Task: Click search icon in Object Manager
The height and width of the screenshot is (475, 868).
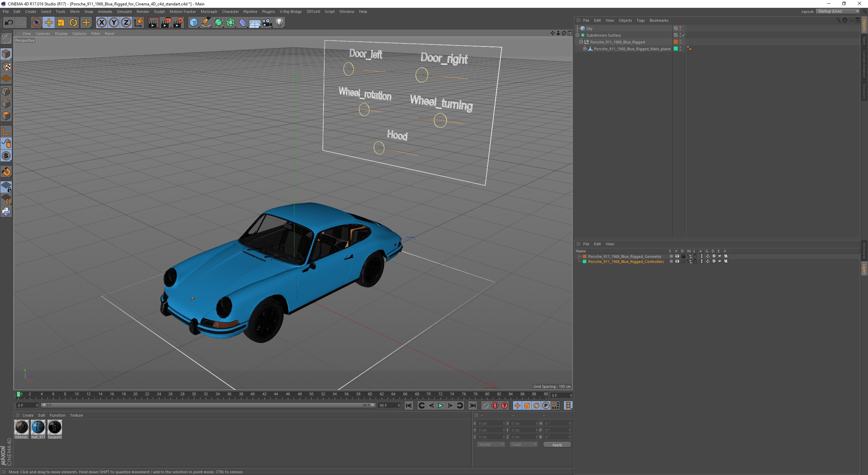Action: pyautogui.click(x=838, y=20)
